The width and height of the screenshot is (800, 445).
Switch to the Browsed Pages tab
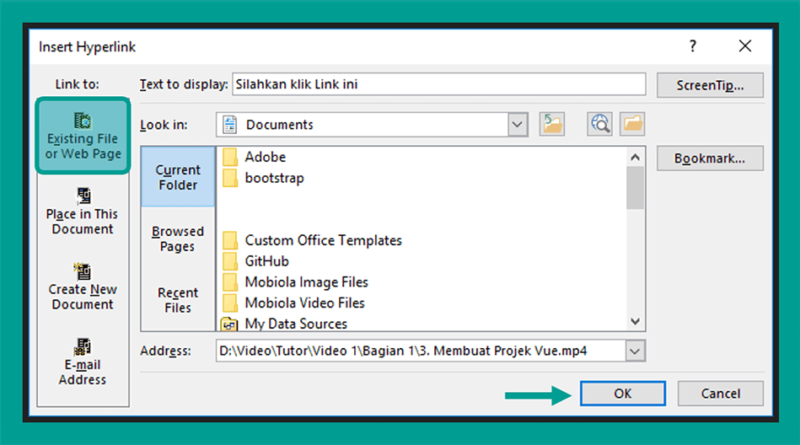[178, 238]
